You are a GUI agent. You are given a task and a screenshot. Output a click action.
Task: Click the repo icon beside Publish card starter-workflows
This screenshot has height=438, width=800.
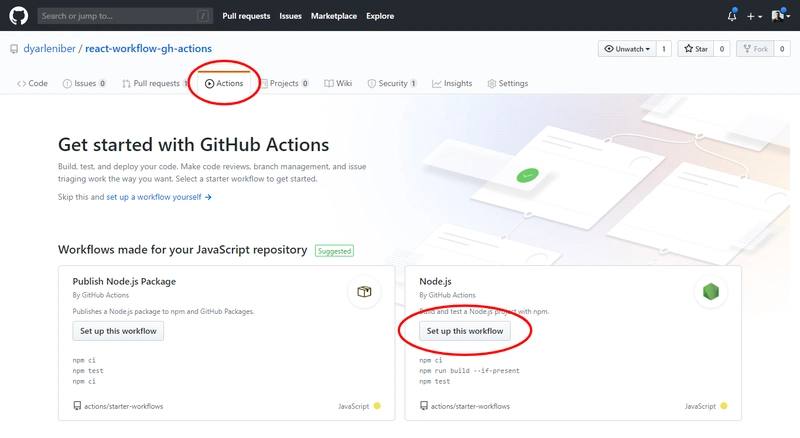tap(77, 406)
